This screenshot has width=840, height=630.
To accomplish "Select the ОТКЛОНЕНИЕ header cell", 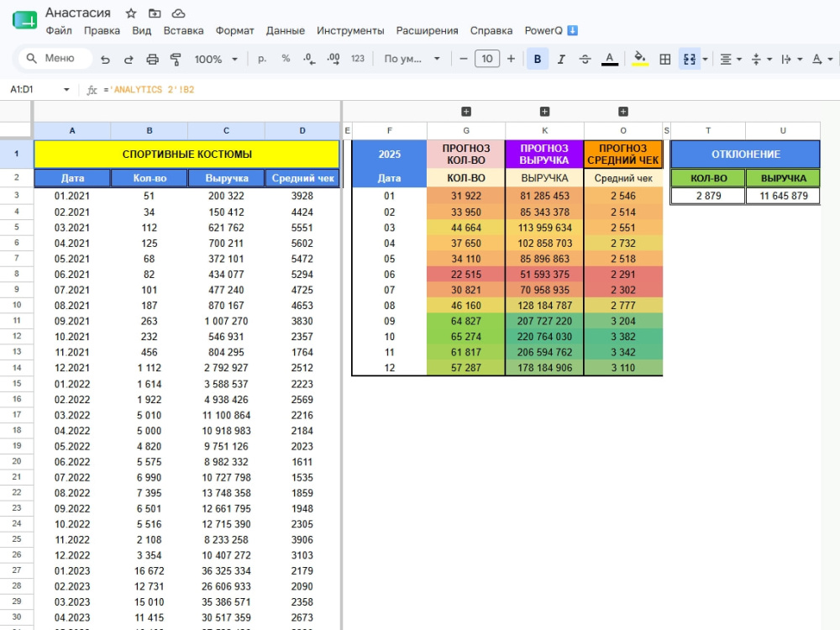I will pyautogui.click(x=746, y=155).
